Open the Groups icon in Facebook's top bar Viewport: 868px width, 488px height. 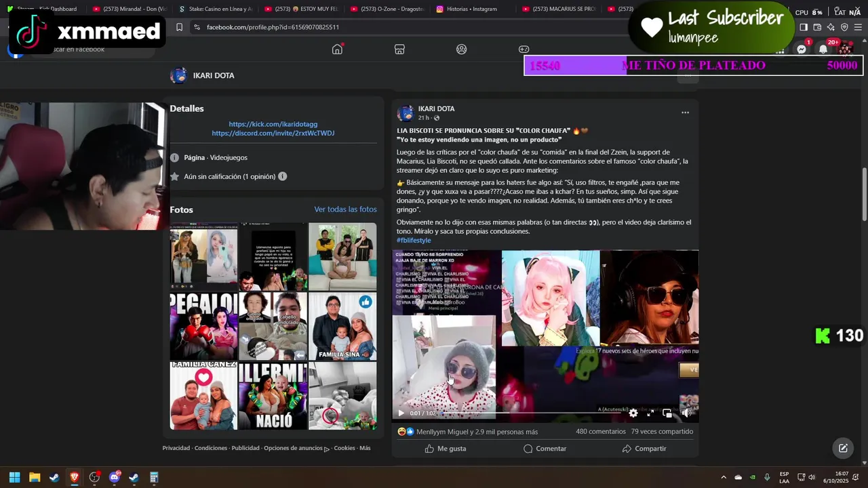click(462, 49)
